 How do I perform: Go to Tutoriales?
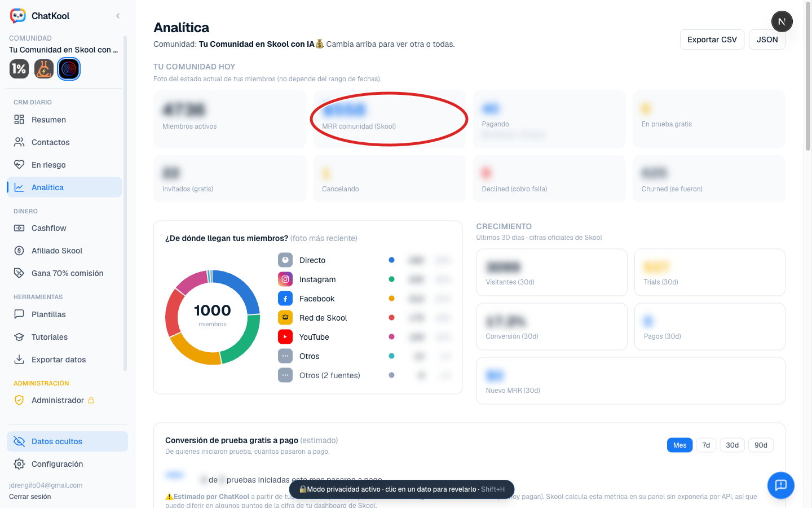pos(64,337)
